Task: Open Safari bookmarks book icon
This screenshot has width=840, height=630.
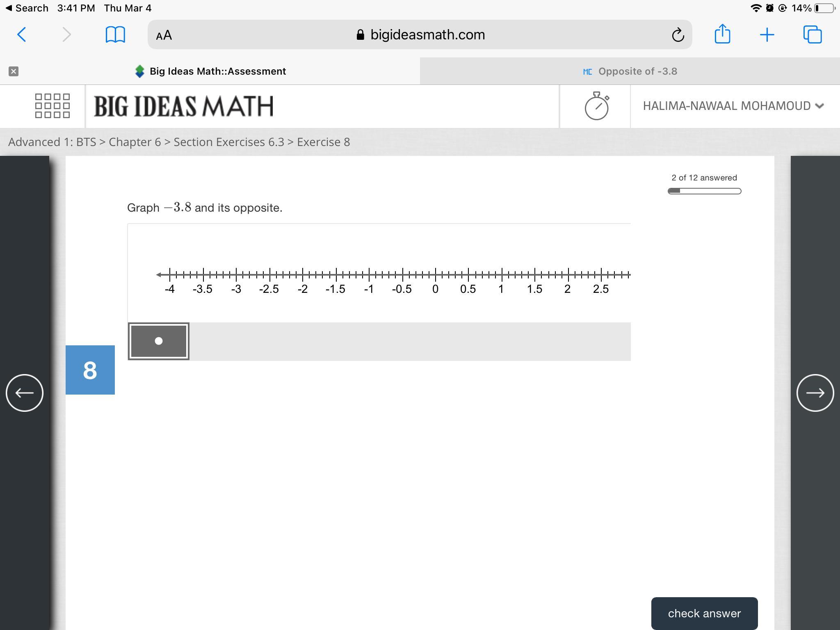Action: 115,35
